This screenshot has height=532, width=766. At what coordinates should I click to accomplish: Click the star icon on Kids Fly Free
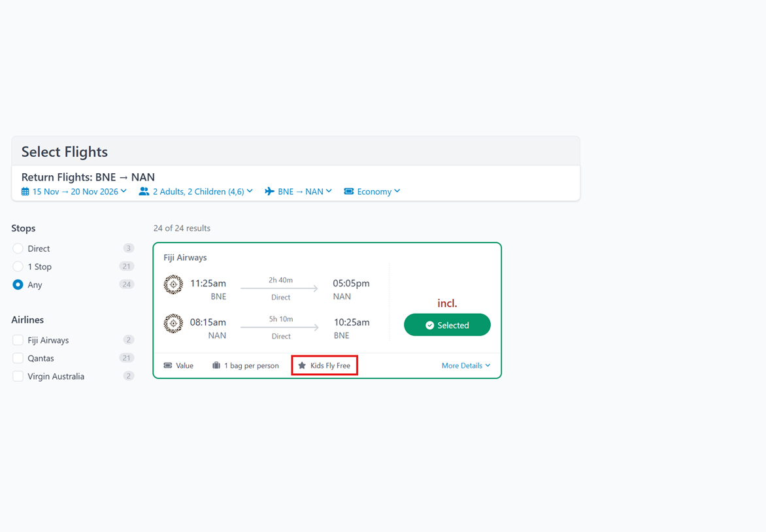302,366
